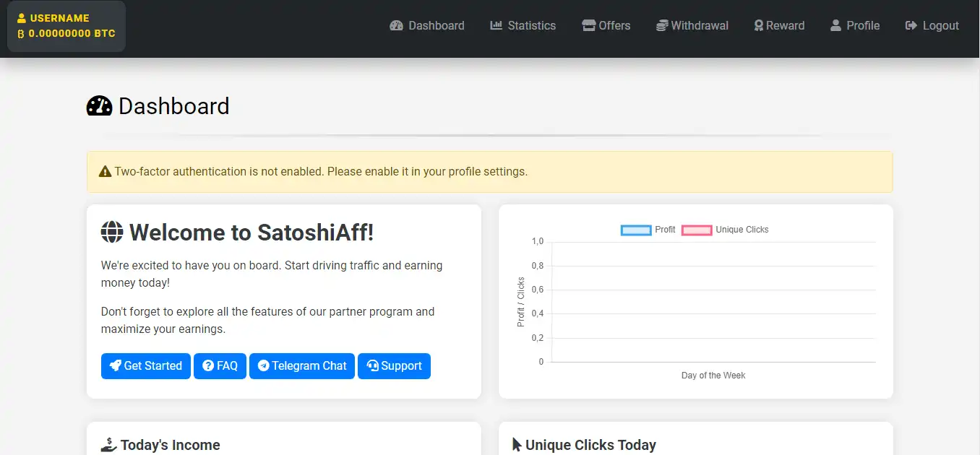The image size is (980, 455).
Task: Toggle Profit dataset in chart legend
Action: [648, 230]
